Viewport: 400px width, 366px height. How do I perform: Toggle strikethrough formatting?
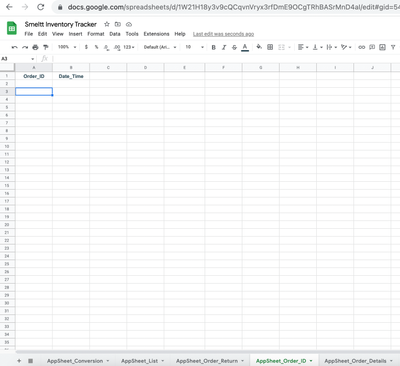(x=234, y=47)
